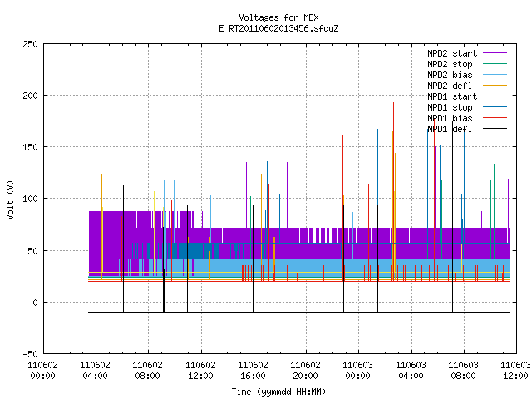Select the NPD2 bias legend label

click(450, 75)
